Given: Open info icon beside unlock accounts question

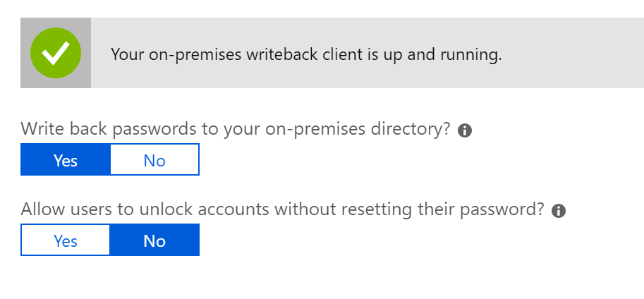Looking at the screenshot, I should click(x=559, y=211).
